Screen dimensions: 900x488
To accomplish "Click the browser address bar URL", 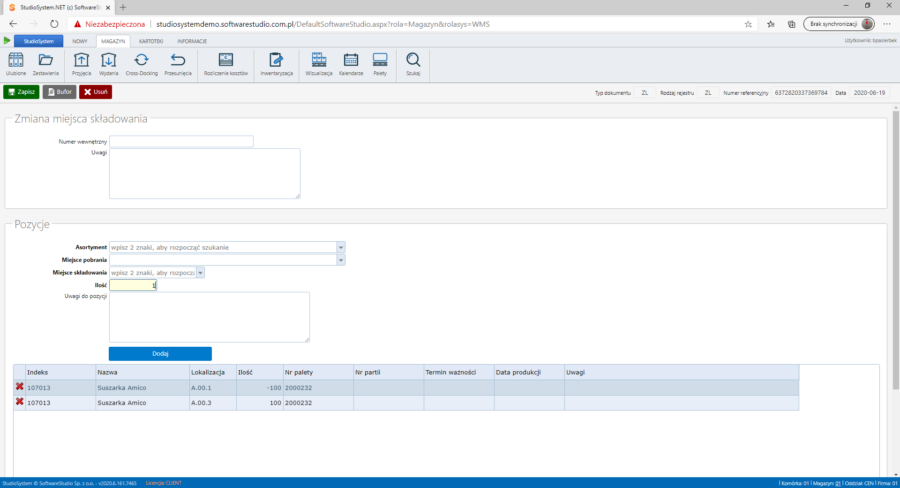I will click(x=323, y=24).
